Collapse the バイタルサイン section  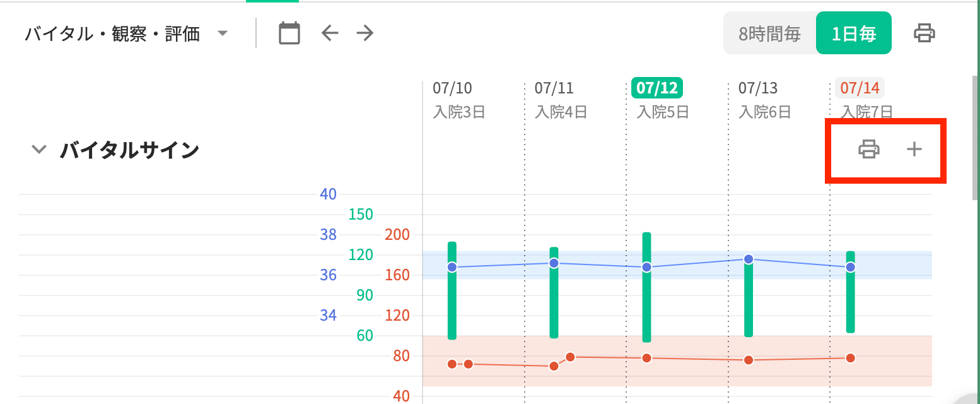tap(40, 150)
